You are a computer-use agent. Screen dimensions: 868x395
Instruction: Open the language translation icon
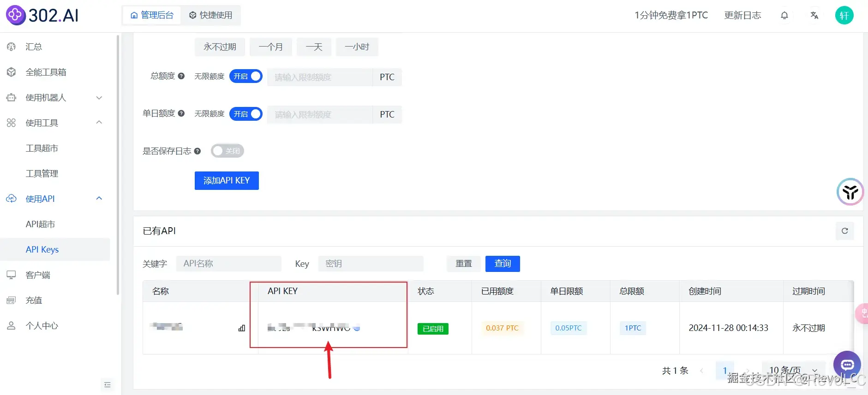click(x=814, y=15)
